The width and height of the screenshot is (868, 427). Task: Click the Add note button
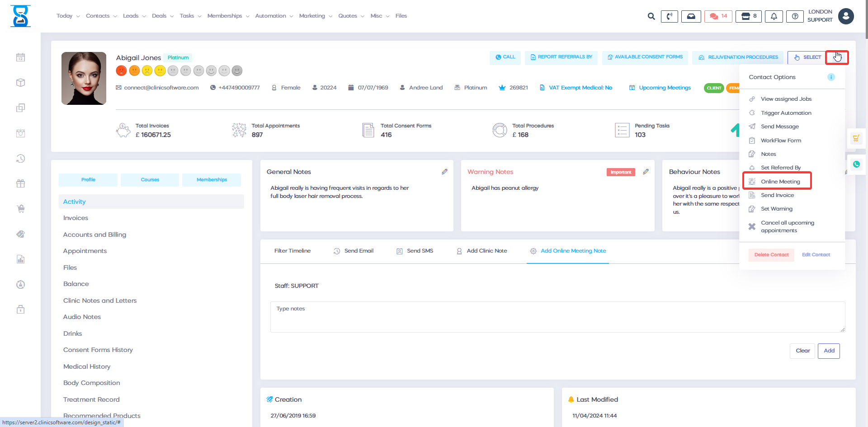829,351
